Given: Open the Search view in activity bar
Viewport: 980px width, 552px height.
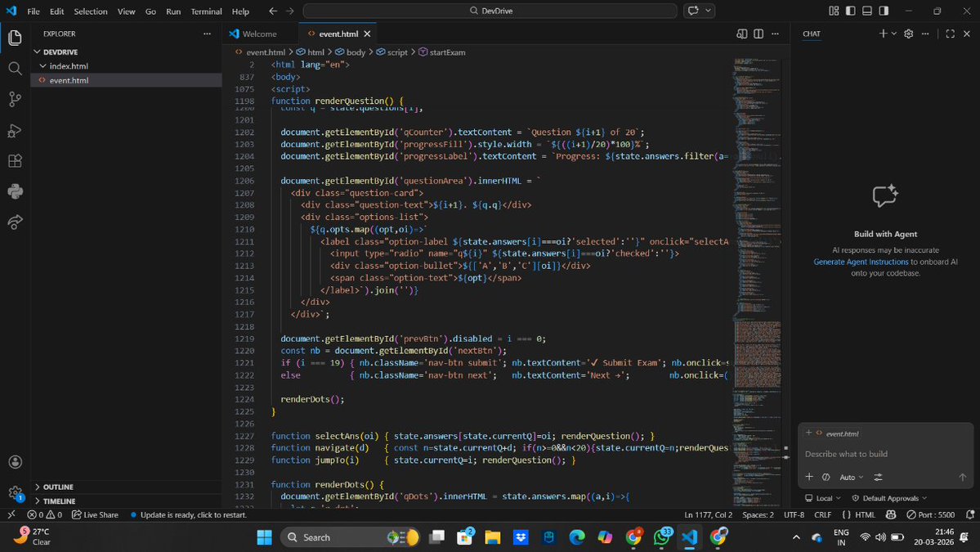Looking at the screenshot, I should [x=15, y=68].
